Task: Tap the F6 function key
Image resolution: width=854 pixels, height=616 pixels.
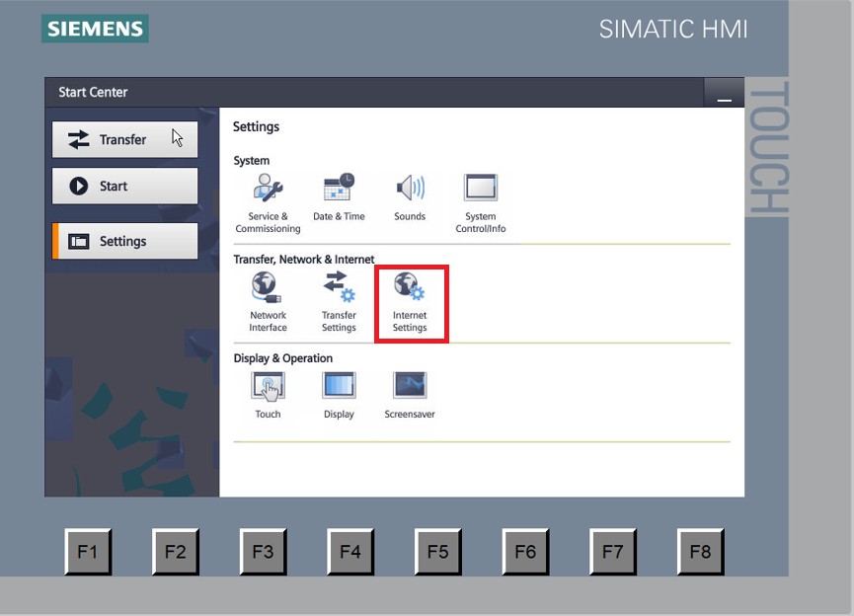Action: 525,552
